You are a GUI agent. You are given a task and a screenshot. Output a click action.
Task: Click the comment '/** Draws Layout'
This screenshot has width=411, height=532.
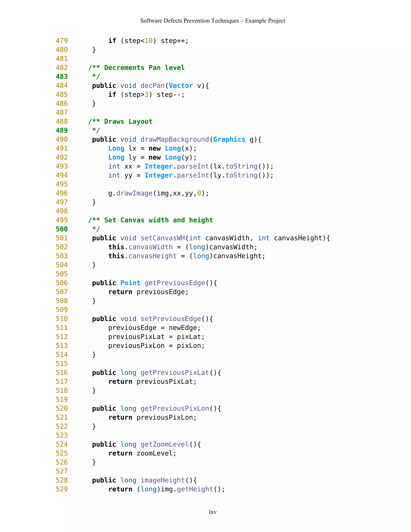click(120, 121)
